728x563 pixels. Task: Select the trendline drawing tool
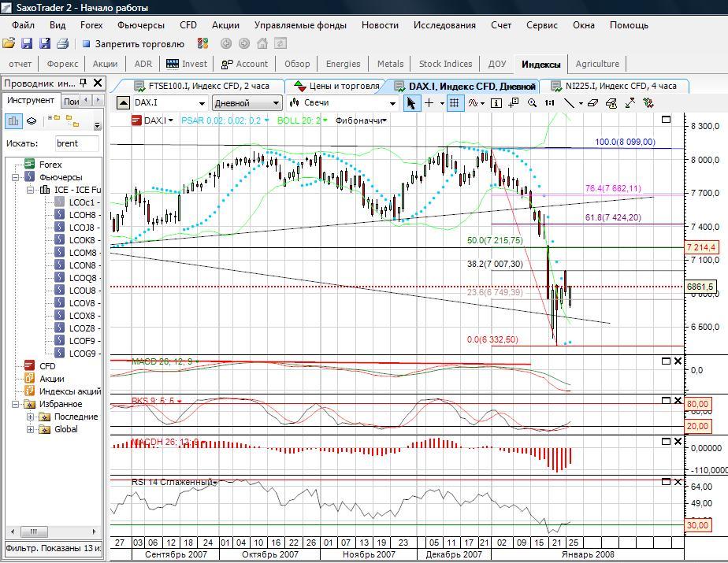(x=569, y=103)
